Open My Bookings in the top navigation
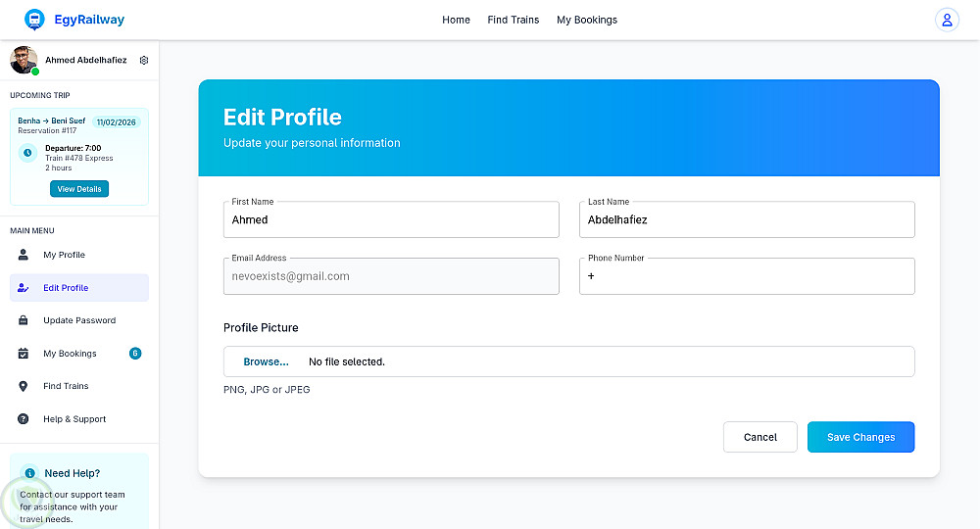 point(587,20)
